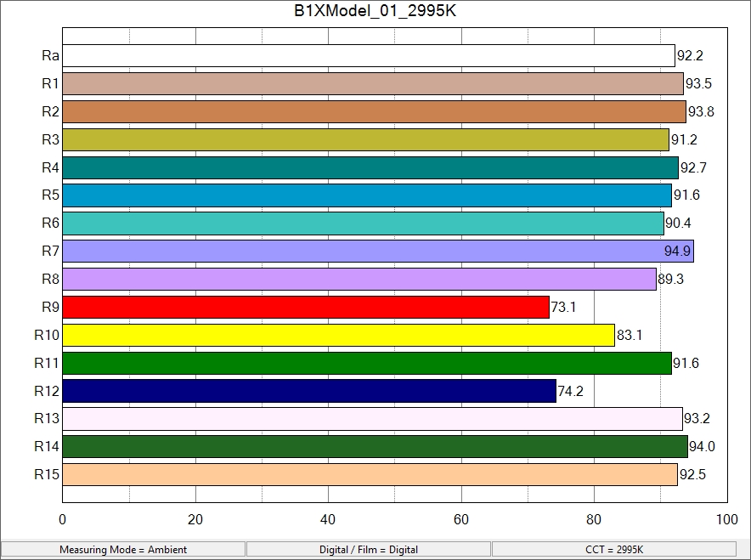Viewport: 751px width, 560px height.
Task: Select the orange-brown R2 bar
Action: (x=374, y=112)
